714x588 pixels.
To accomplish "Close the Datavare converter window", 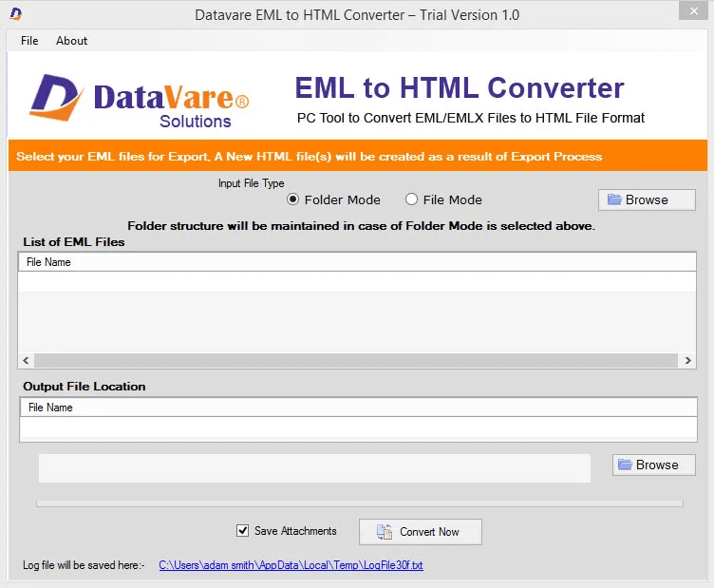I will pyautogui.click(x=693, y=11).
